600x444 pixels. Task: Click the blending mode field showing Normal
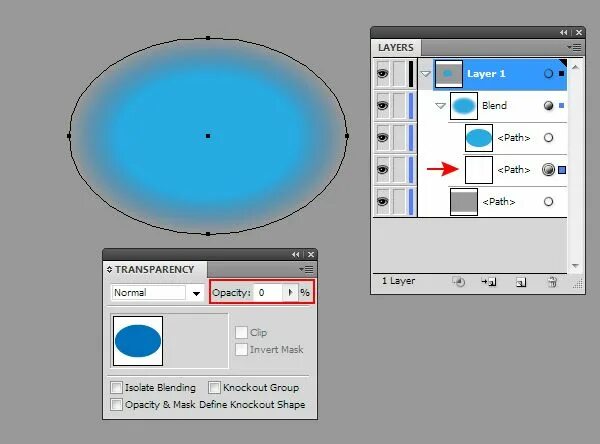pyautogui.click(x=148, y=293)
